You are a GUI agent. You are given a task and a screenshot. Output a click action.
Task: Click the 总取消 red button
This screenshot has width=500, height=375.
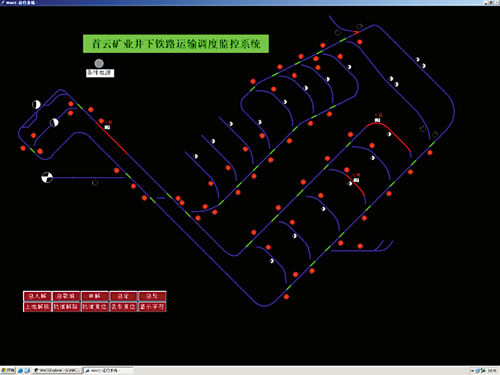tap(66, 296)
